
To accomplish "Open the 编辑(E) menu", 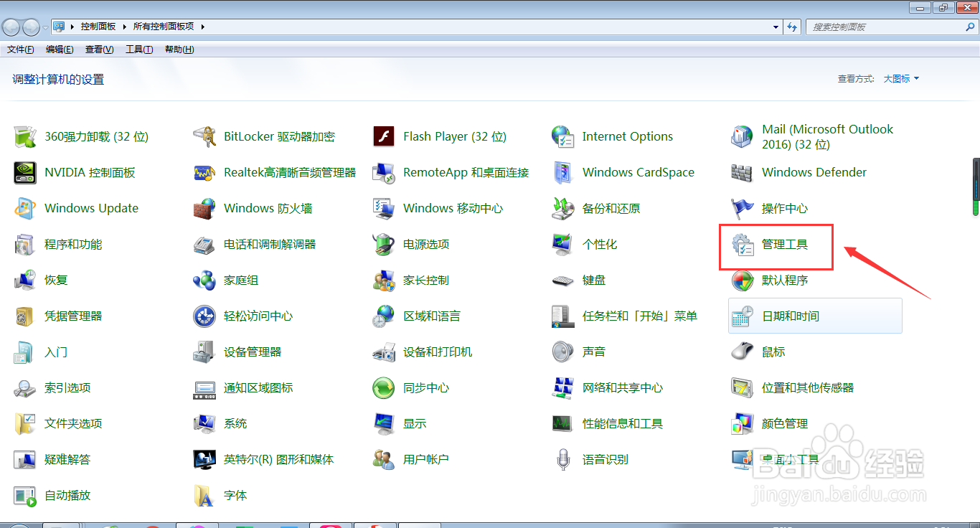I will click(60, 49).
